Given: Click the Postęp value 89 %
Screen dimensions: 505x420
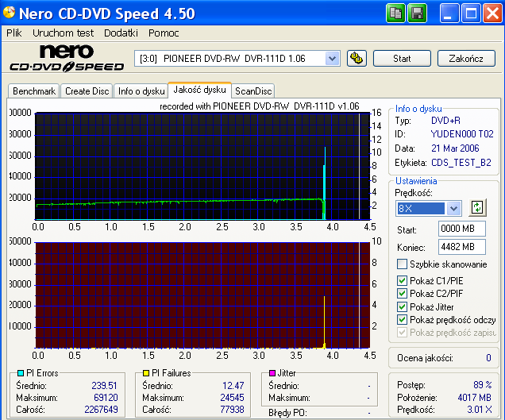Looking at the screenshot, I should [x=483, y=384].
